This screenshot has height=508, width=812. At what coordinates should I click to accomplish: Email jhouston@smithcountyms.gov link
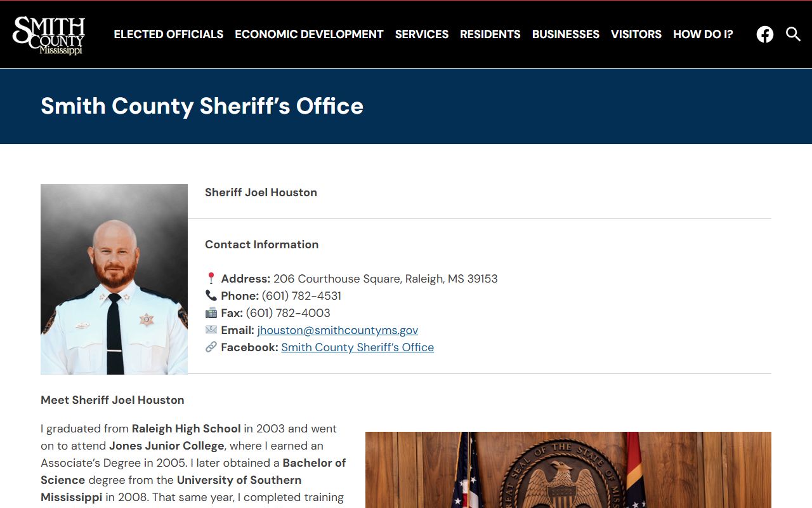tap(337, 330)
